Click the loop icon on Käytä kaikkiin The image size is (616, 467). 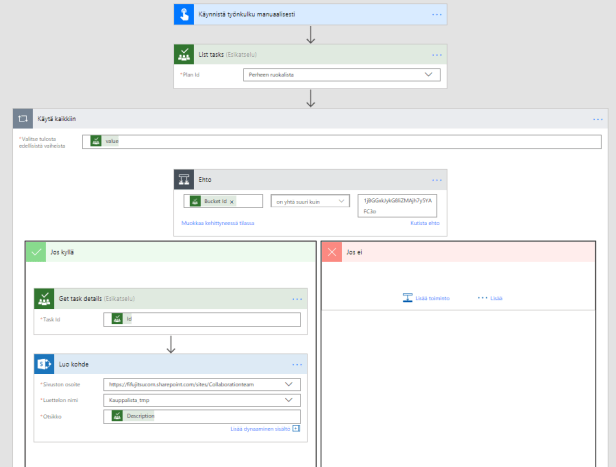click(x=23, y=118)
